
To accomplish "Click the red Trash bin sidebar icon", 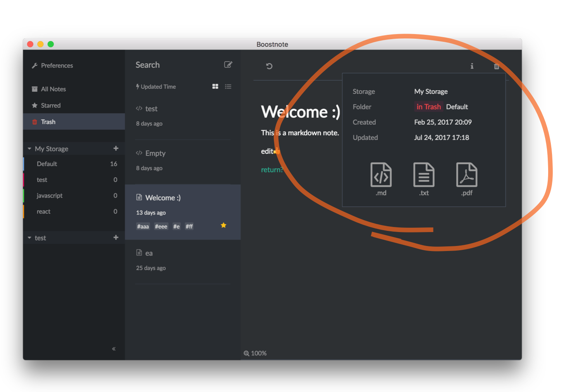I will 34,122.
